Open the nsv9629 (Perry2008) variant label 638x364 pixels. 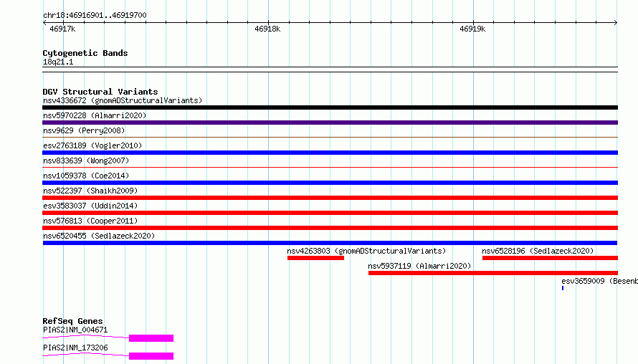click(84, 130)
